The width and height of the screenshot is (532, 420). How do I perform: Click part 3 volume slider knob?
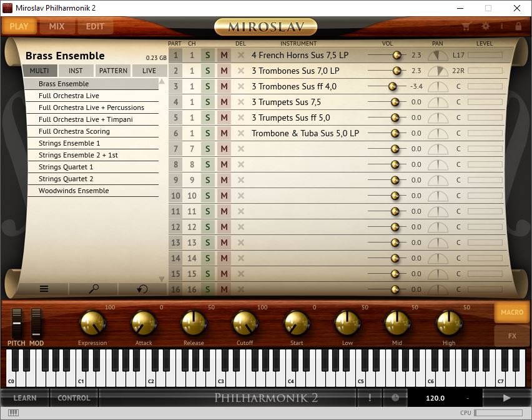coord(393,86)
